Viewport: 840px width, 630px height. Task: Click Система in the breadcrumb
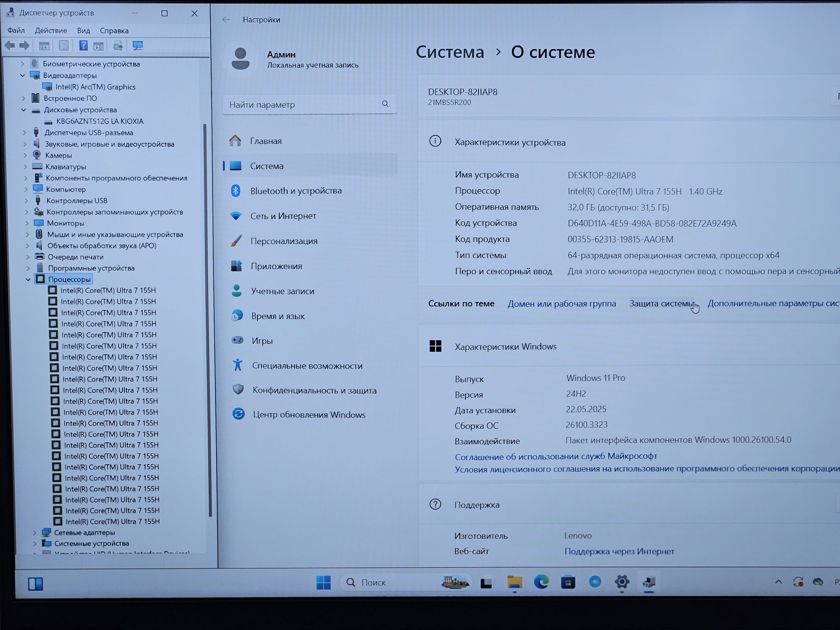450,52
